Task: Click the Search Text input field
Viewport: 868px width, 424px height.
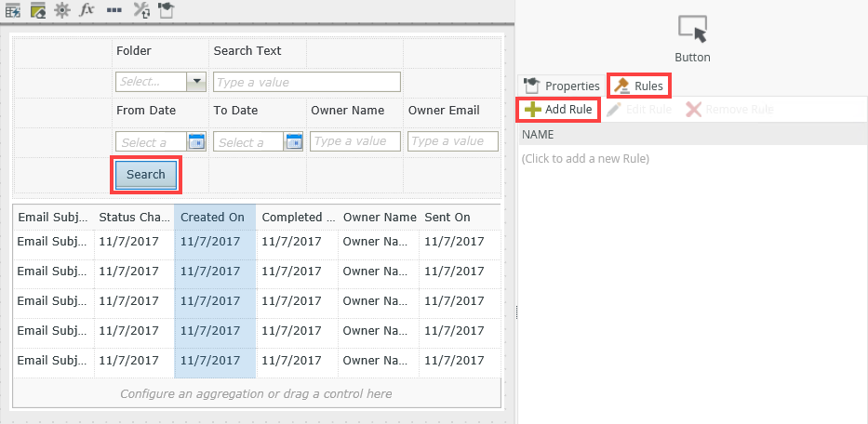Action: pos(307,82)
